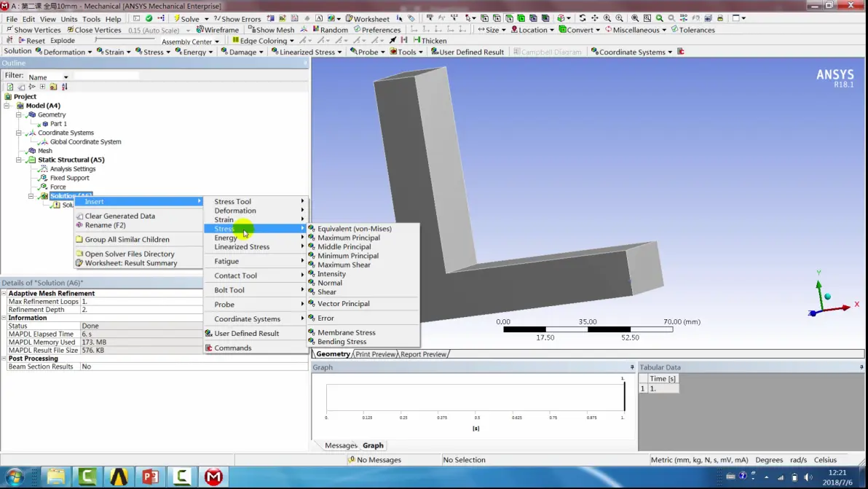This screenshot has height=489, width=868.
Task: Click the Thicken annotation icon
Action: (x=417, y=40)
